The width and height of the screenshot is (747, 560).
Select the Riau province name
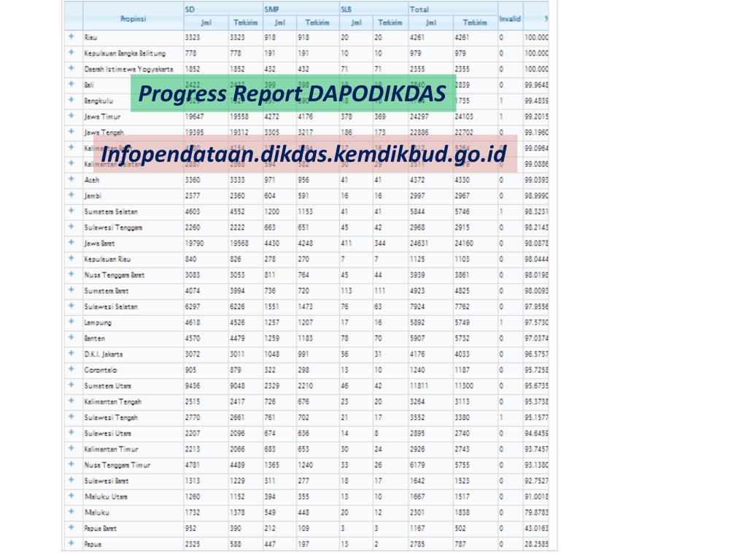[91, 37]
